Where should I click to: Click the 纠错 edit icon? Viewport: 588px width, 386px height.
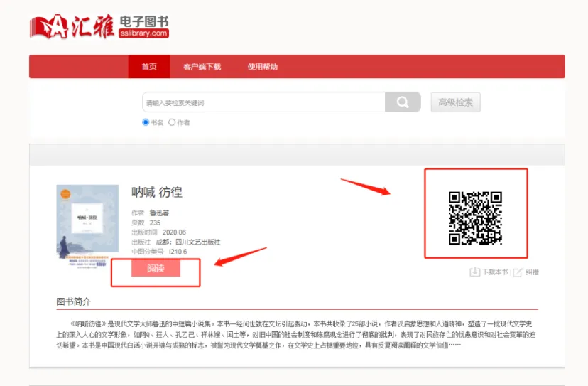(x=518, y=272)
